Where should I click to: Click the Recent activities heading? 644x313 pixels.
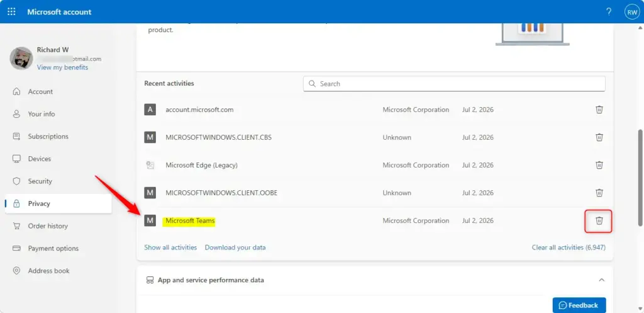click(169, 83)
